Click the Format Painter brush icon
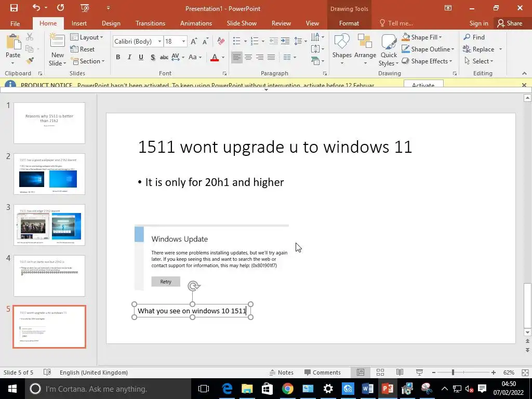This screenshot has width=532, height=399. tap(30, 61)
